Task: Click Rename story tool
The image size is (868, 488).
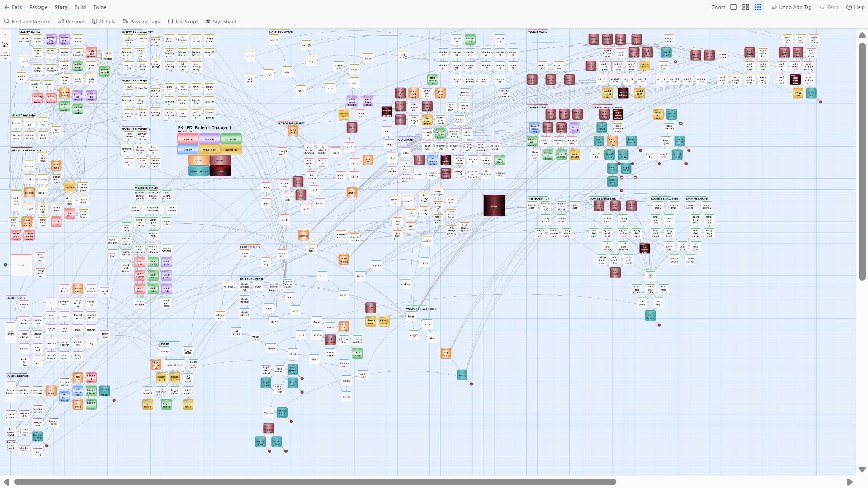Action: point(71,22)
